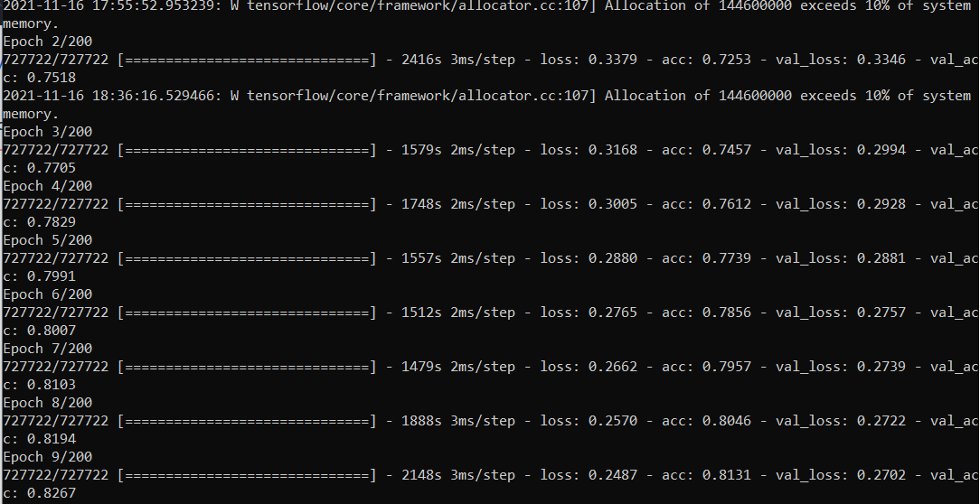Click the "Epoch 3/200" line
This screenshot has width=980, height=504.
click(x=48, y=133)
